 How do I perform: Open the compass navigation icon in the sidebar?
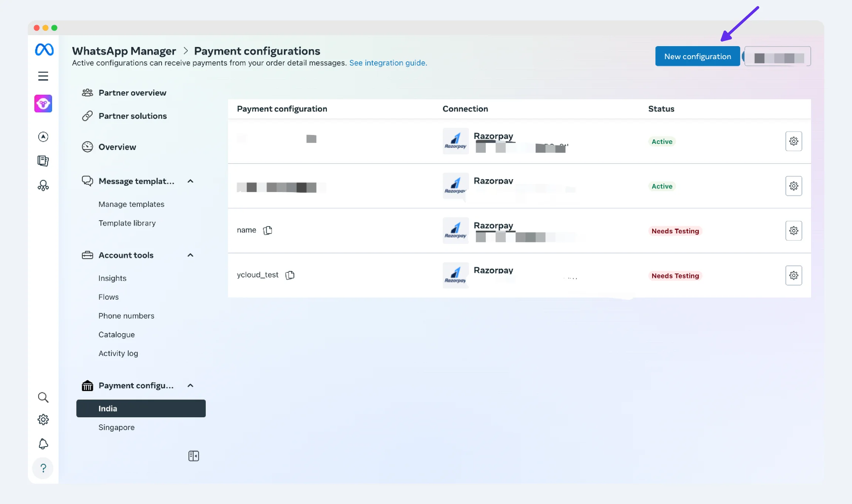coord(43,137)
